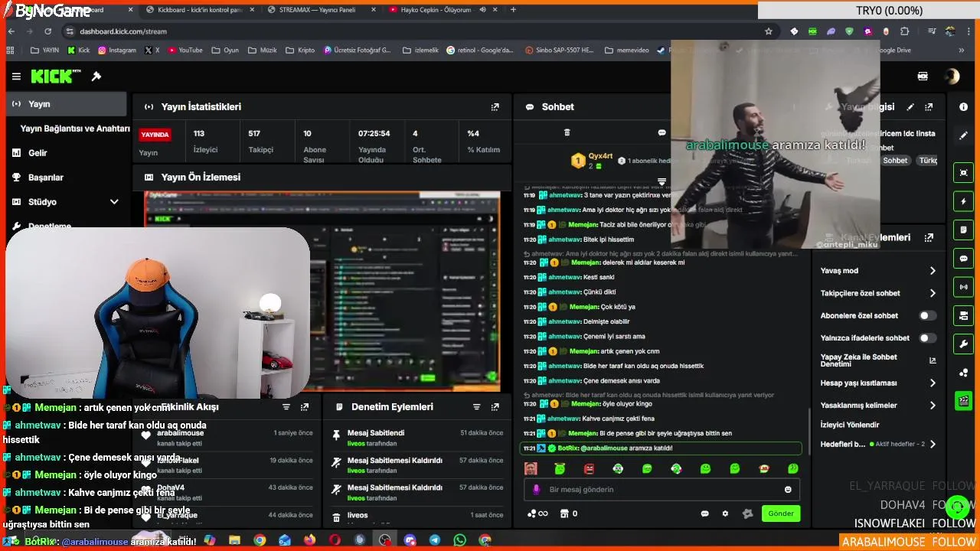Image resolution: width=980 pixels, height=551 pixels.
Task: Click the pin icon beside Mesaj Sabitlendi
Action: 336,435
